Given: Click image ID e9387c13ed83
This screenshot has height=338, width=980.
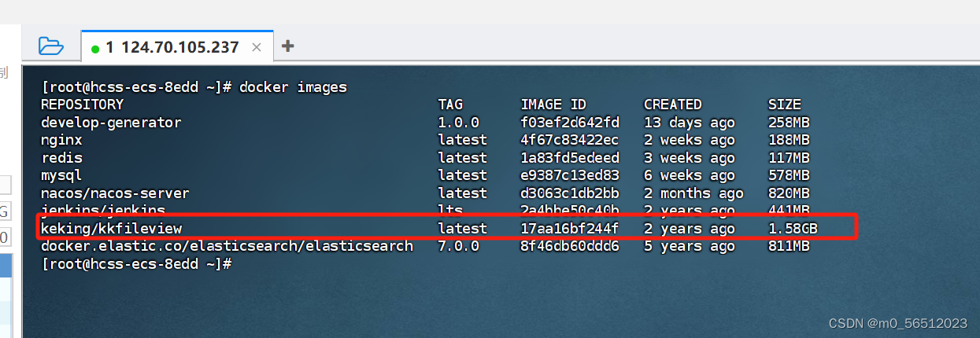Looking at the screenshot, I should click(570, 175).
